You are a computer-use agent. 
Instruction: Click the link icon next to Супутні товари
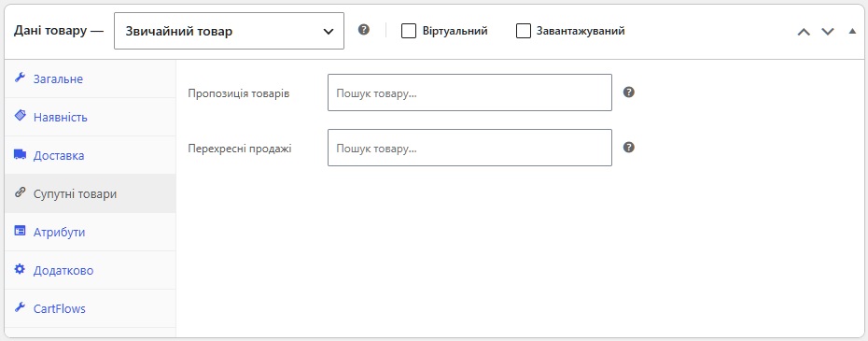(20, 192)
